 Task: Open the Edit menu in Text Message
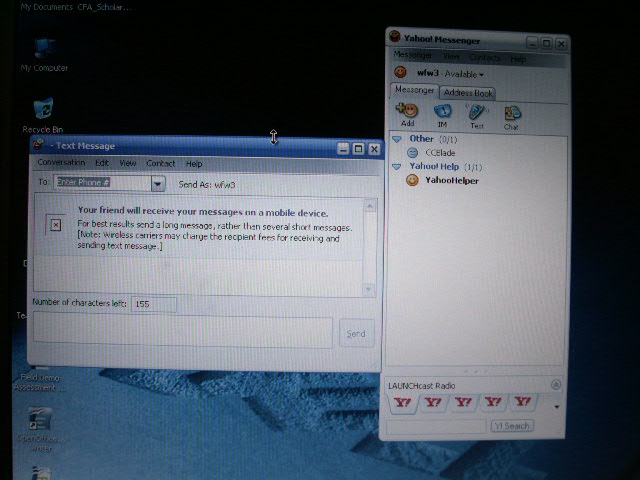click(x=102, y=163)
